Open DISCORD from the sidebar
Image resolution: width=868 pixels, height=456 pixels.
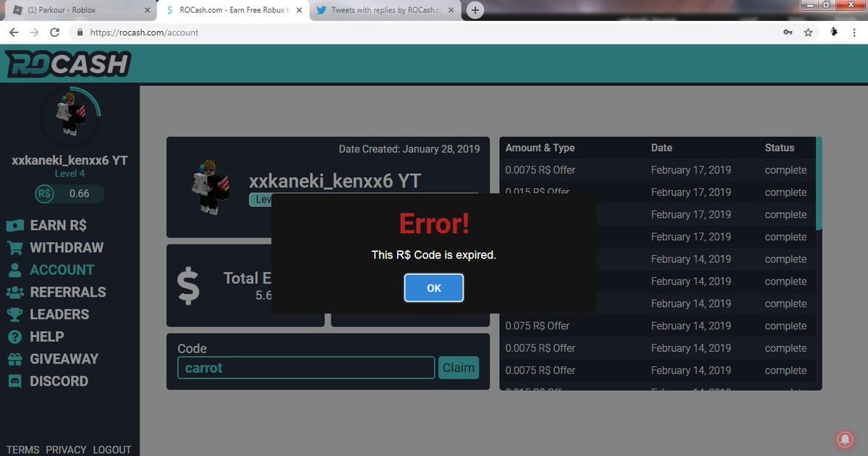click(48, 381)
